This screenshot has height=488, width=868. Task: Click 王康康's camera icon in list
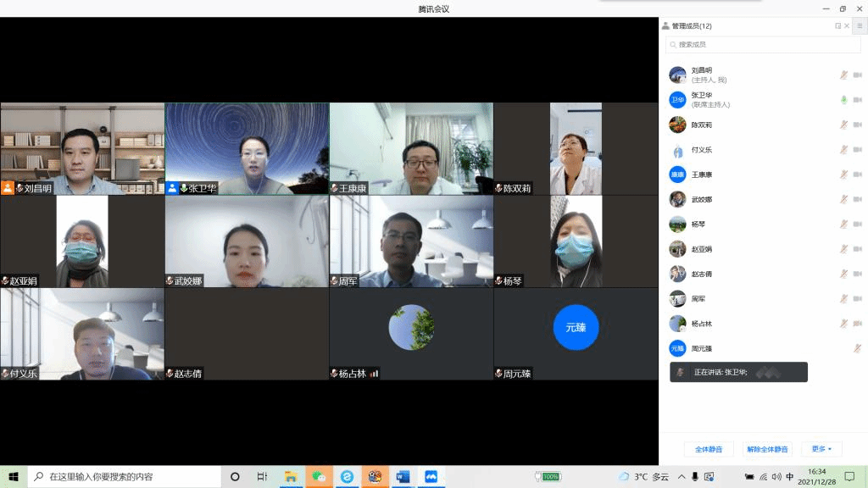click(x=857, y=175)
